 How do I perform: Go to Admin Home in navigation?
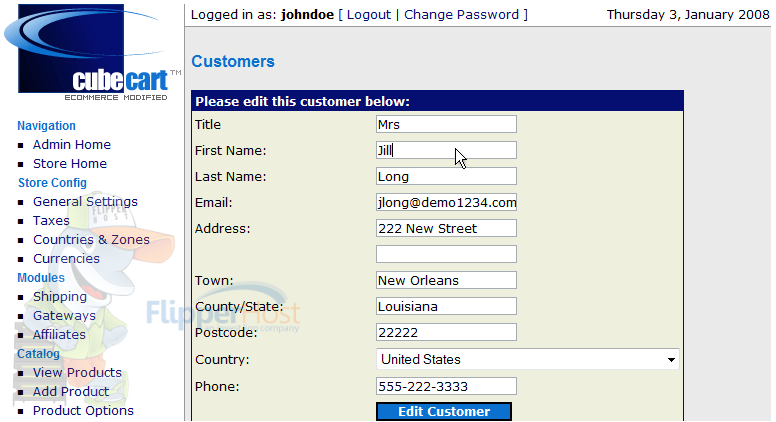pyautogui.click(x=72, y=144)
